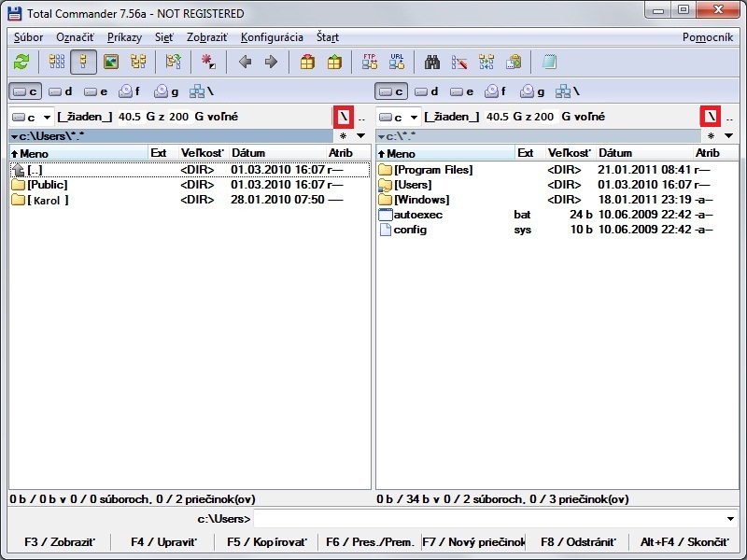Click the F5 / Kopírovať button
The image size is (747, 560).
coord(267,542)
